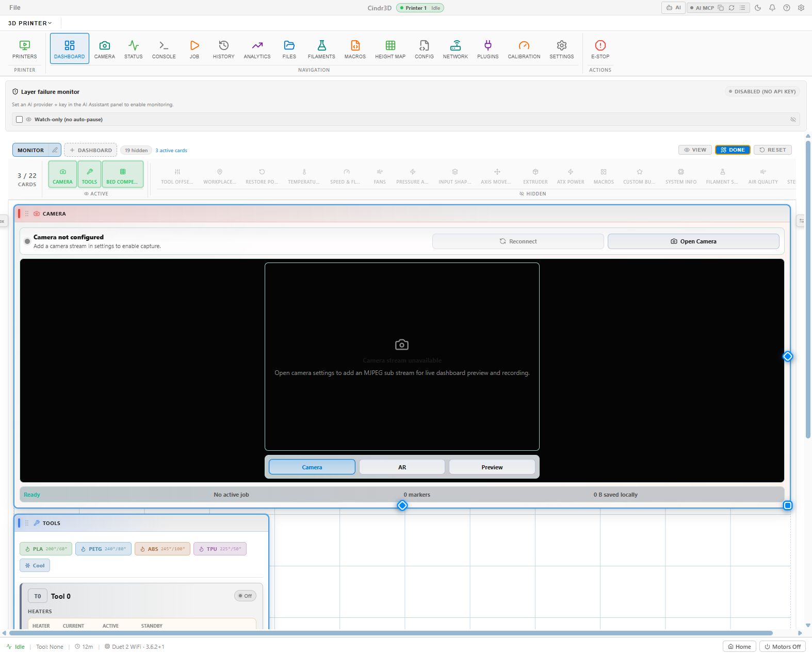
Task: Open the Job page
Action: tap(194, 49)
